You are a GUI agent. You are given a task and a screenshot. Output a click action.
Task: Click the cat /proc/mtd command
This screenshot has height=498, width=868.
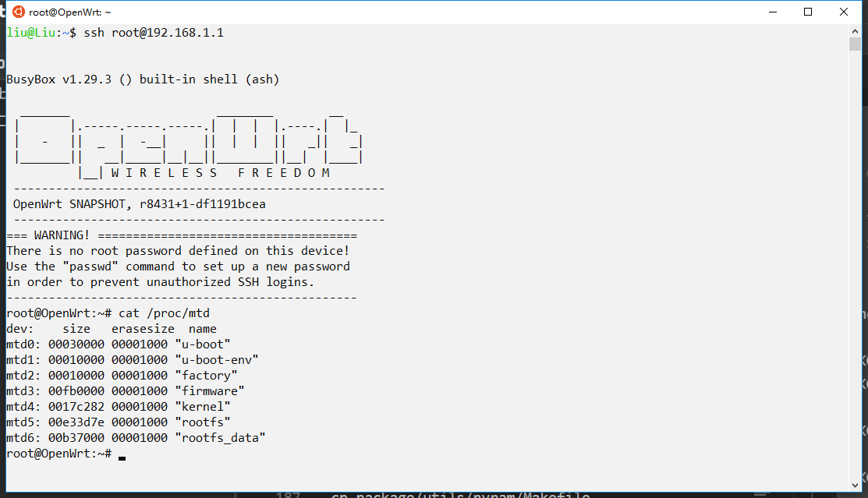165,313
